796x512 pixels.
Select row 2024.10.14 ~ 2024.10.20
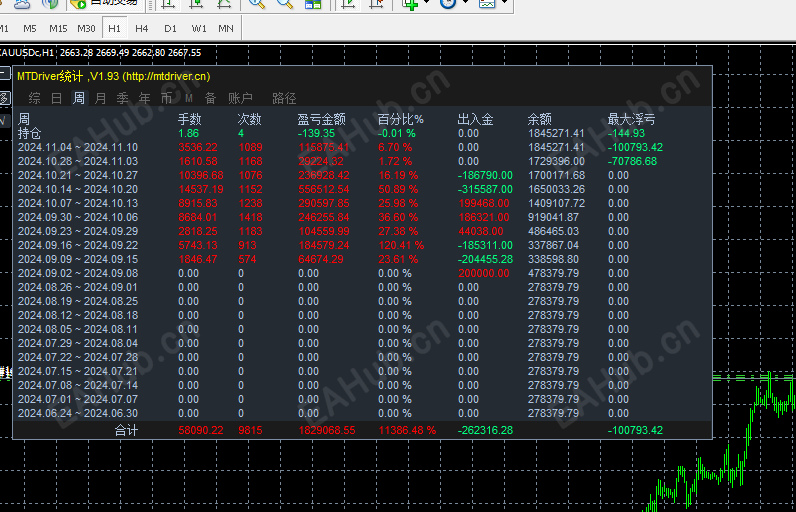click(362, 189)
